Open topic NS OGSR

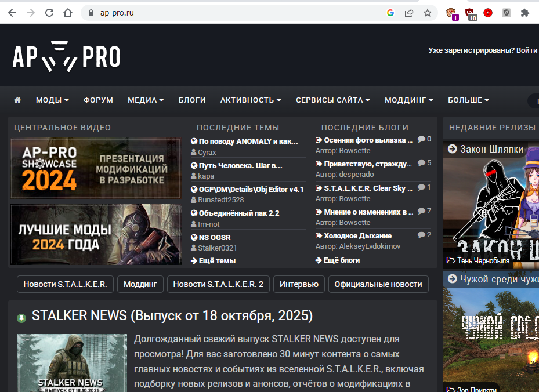pyautogui.click(x=215, y=237)
